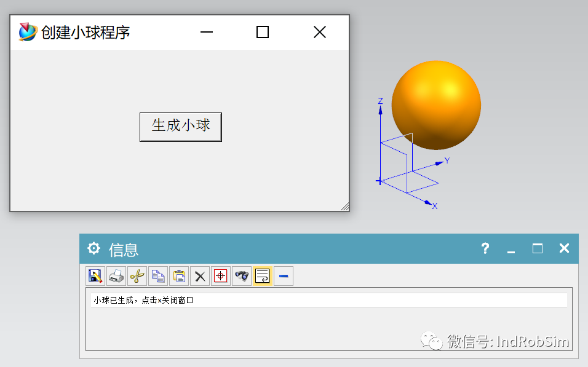Paste clipboard contents into the info window
588x367 pixels.
pos(178,276)
